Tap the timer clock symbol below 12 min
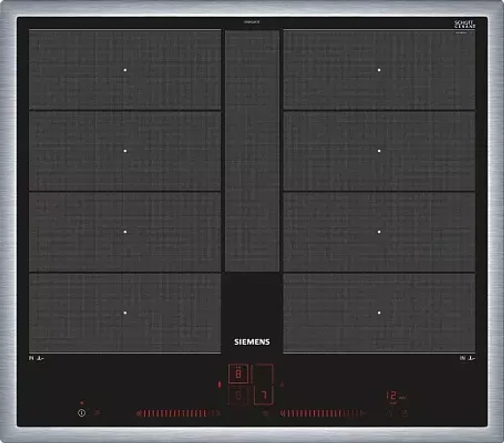Image resolution: width=504 pixels, height=443 pixels. [390, 413]
